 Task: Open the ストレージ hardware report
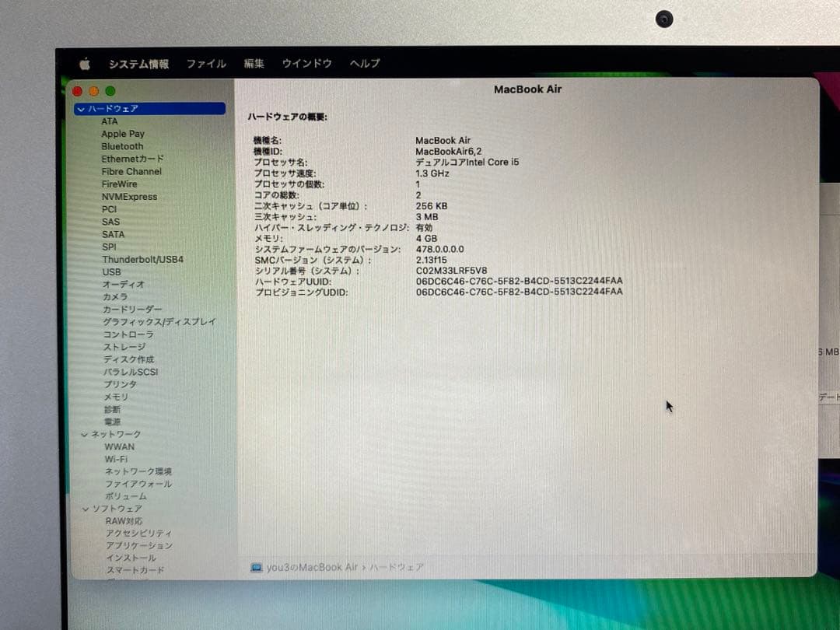pyautogui.click(x=124, y=347)
